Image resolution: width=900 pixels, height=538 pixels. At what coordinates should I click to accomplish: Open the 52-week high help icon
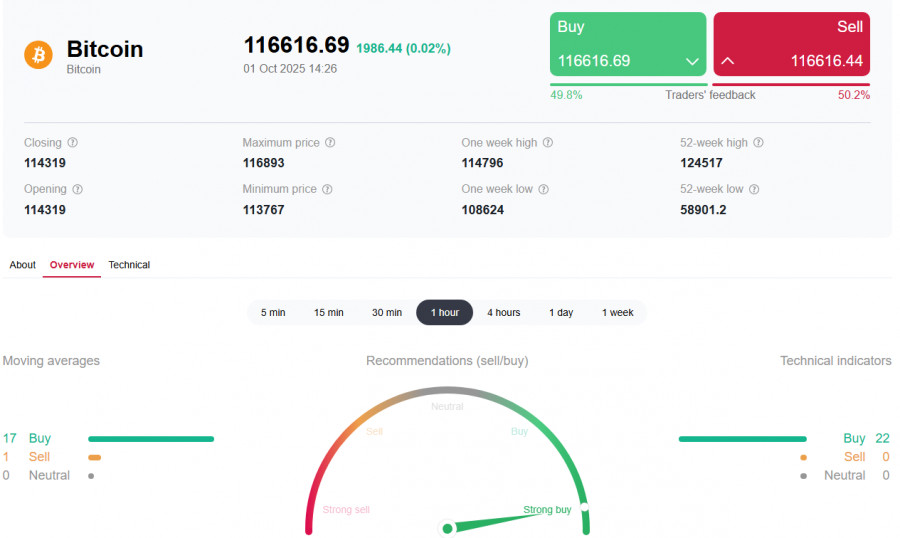coord(758,142)
